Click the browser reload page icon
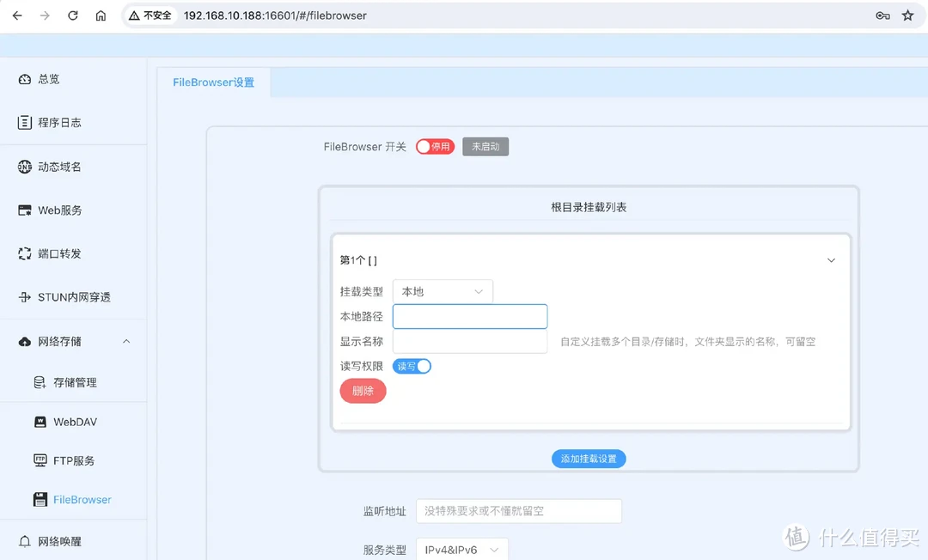This screenshot has height=560, width=928. pos(73,15)
